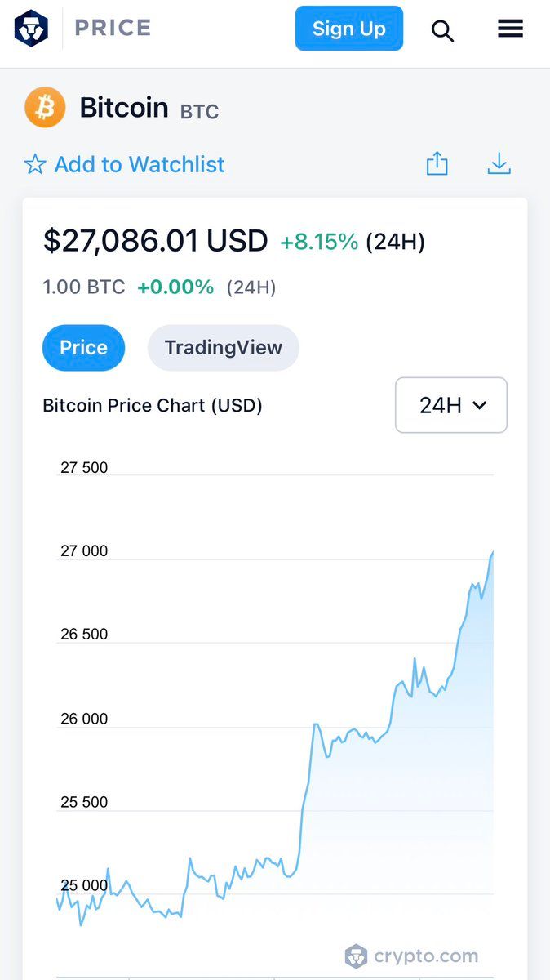
Task: Switch to the TradingView tab
Action: [223, 348]
